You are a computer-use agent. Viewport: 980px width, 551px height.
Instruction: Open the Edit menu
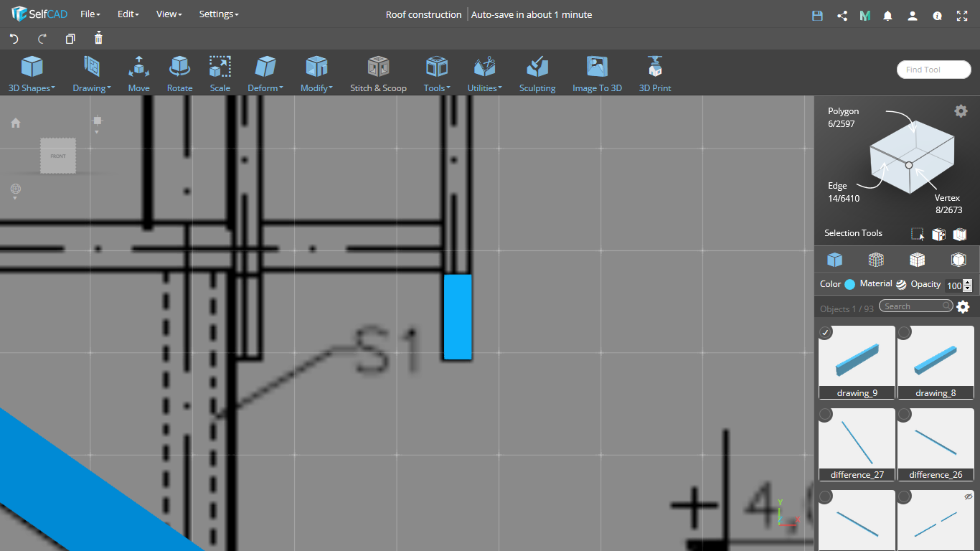click(x=128, y=14)
